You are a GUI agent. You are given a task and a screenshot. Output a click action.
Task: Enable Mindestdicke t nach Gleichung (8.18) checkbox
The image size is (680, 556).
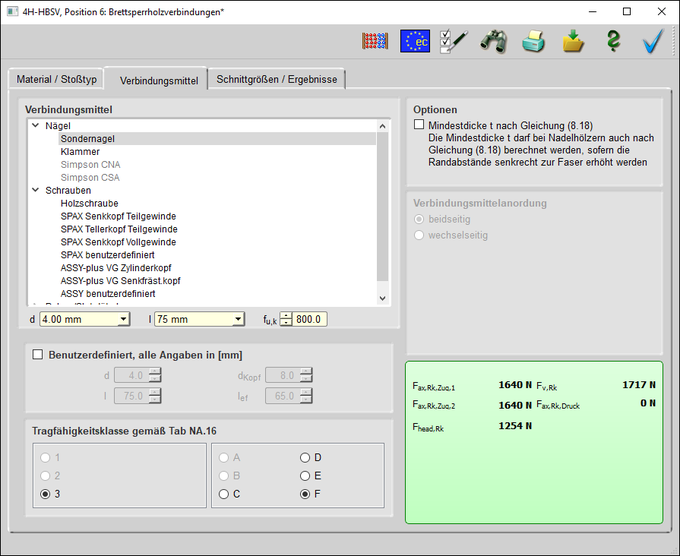[419, 125]
